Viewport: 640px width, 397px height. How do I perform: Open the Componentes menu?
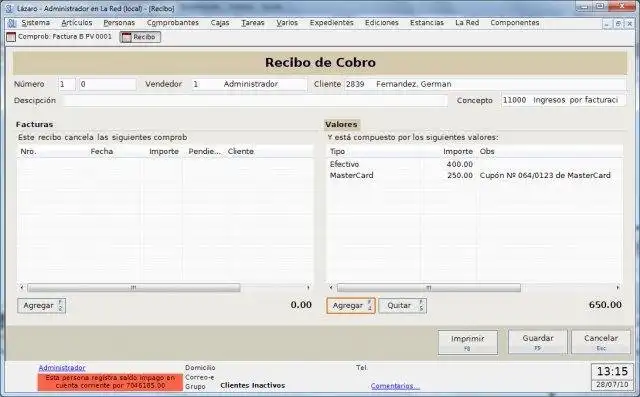point(515,23)
